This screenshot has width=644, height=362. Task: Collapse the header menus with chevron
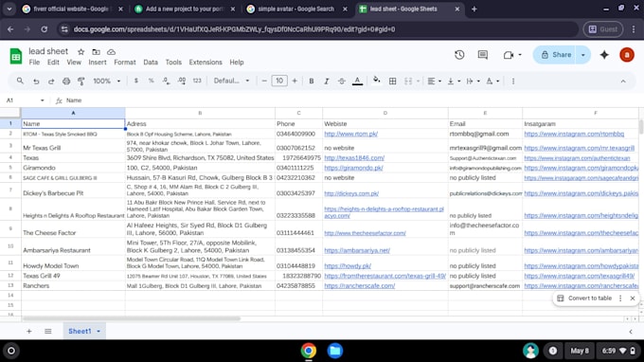(623, 81)
